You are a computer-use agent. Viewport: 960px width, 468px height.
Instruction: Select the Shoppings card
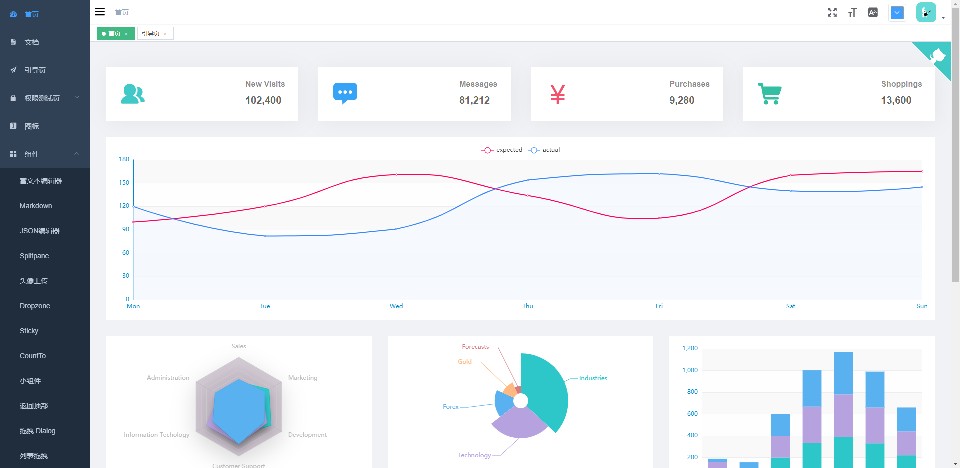(839, 94)
